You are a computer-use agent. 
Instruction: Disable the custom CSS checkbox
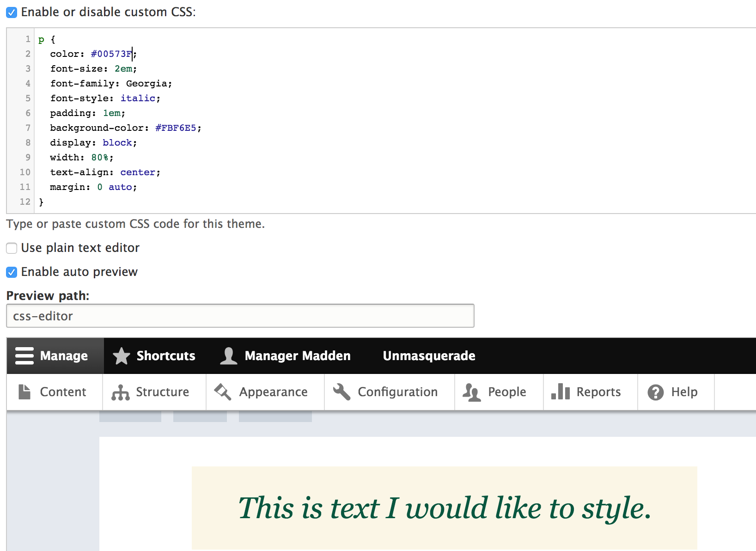pyautogui.click(x=12, y=12)
